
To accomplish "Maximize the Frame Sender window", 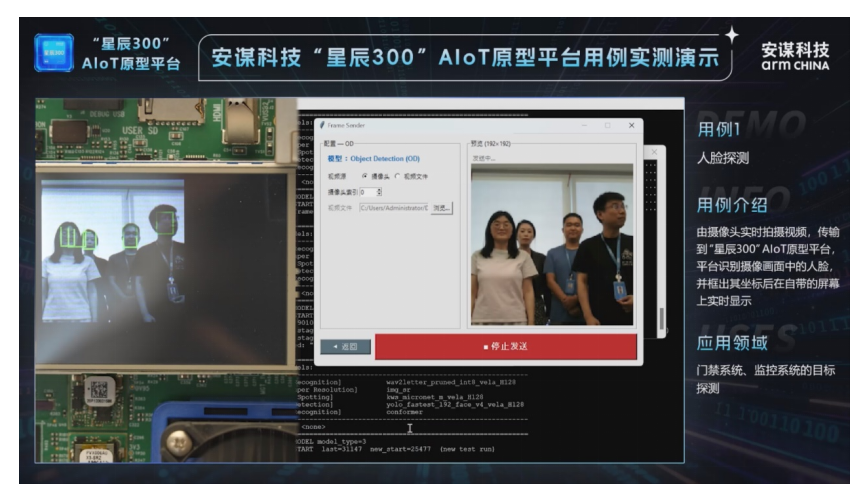I will [x=607, y=125].
